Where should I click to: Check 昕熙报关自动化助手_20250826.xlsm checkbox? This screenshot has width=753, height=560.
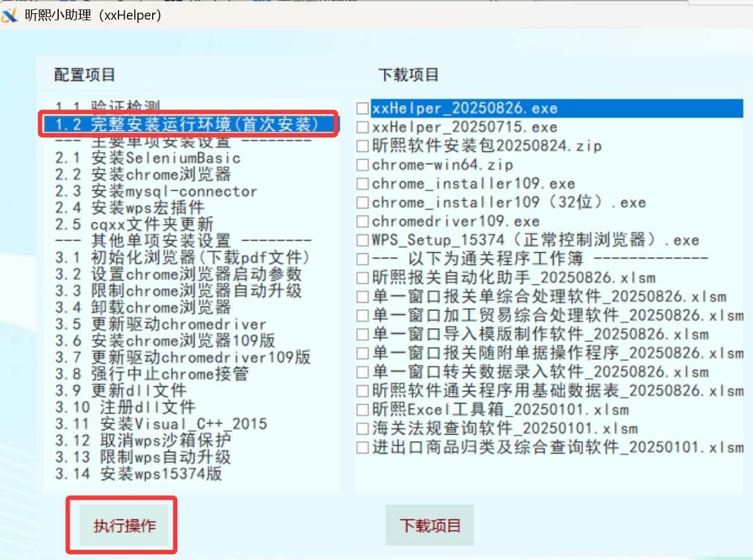(362, 278)
